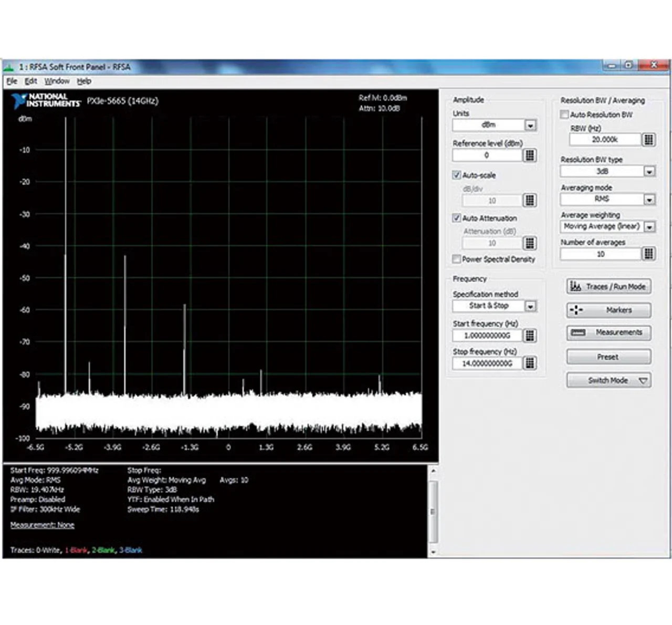Viewport: 672px width, 625px height.
Task: Open the Specification method dropdown
Action: pos(530,306)
